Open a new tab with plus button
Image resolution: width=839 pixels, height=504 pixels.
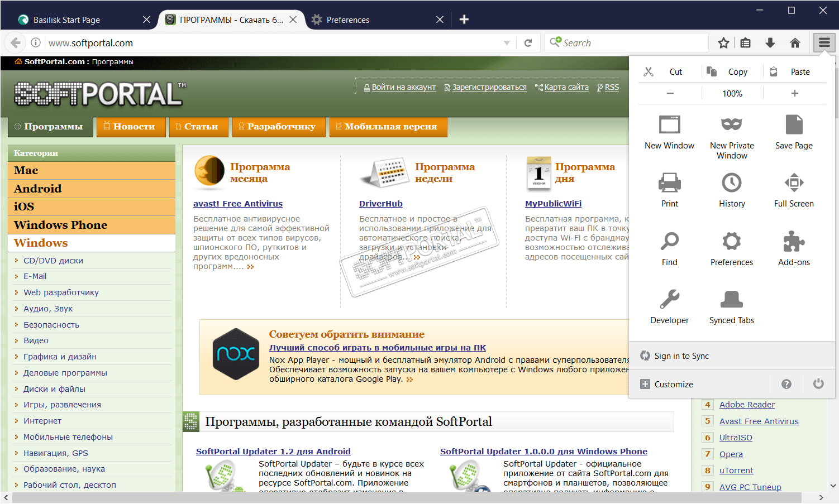click(x=464, y=20)
